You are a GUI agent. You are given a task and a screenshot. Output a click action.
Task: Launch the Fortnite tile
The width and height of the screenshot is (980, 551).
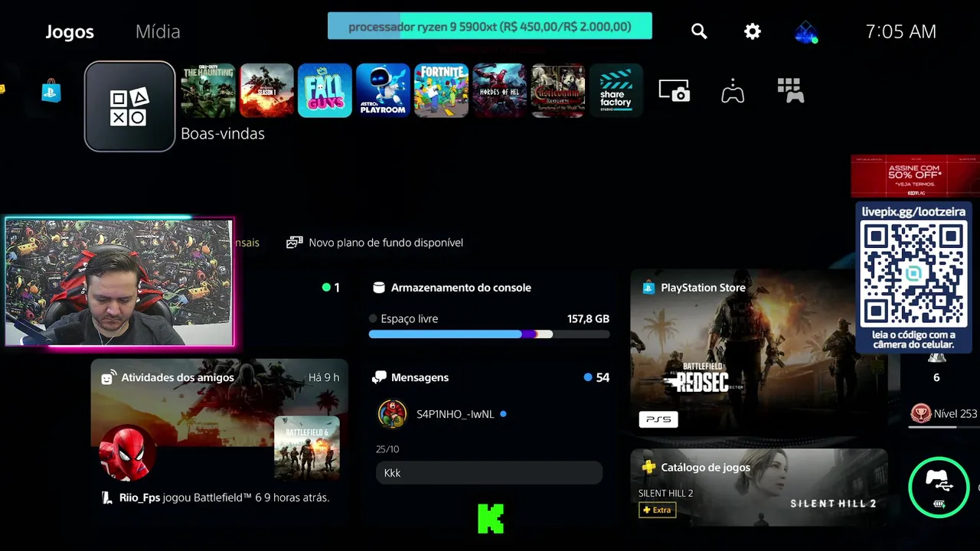tap(441, 90)
